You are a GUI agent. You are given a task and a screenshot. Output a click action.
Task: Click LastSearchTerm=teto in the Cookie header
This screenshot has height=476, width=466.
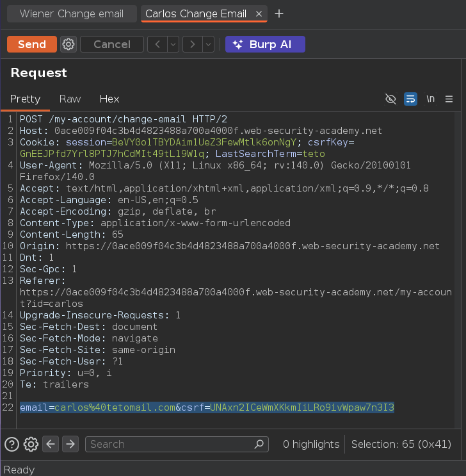[270, 154]
